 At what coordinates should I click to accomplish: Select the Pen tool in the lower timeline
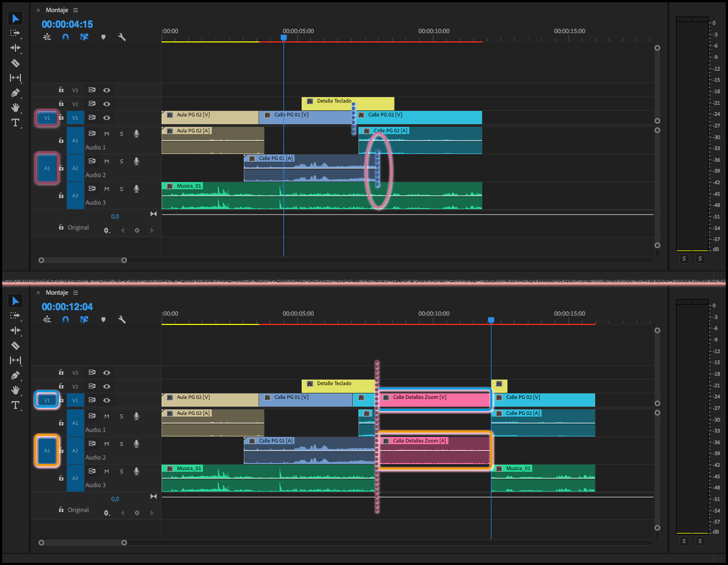(15, 375)
